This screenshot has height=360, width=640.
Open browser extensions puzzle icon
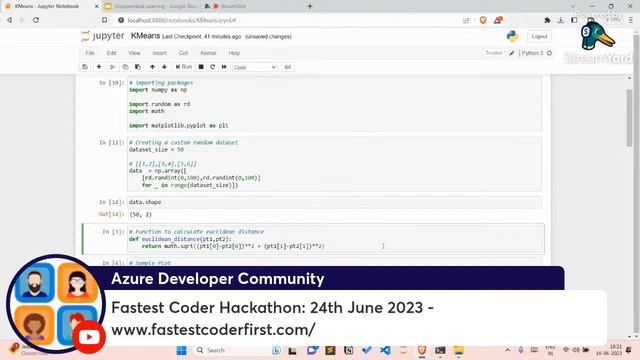click(x=547, y=20)
